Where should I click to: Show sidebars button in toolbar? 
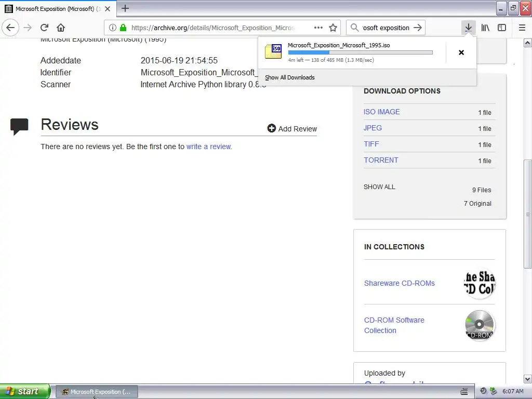(x=502, y=28)
